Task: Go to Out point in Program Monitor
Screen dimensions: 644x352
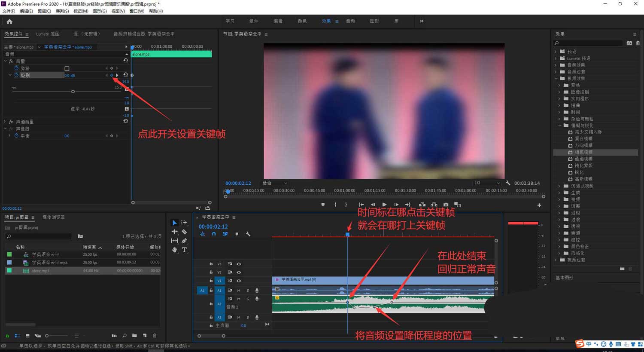Action: [408, 205]
